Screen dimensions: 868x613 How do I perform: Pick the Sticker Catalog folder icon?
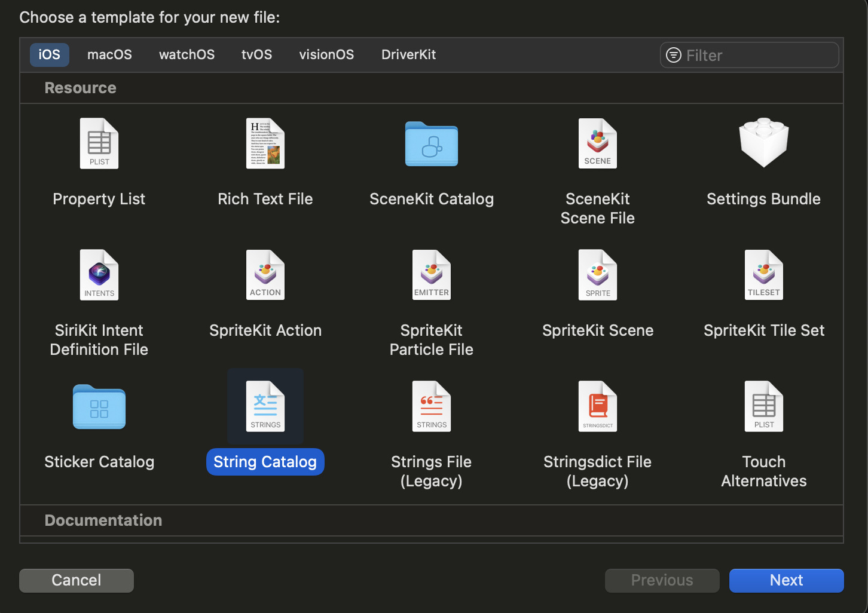99,407
